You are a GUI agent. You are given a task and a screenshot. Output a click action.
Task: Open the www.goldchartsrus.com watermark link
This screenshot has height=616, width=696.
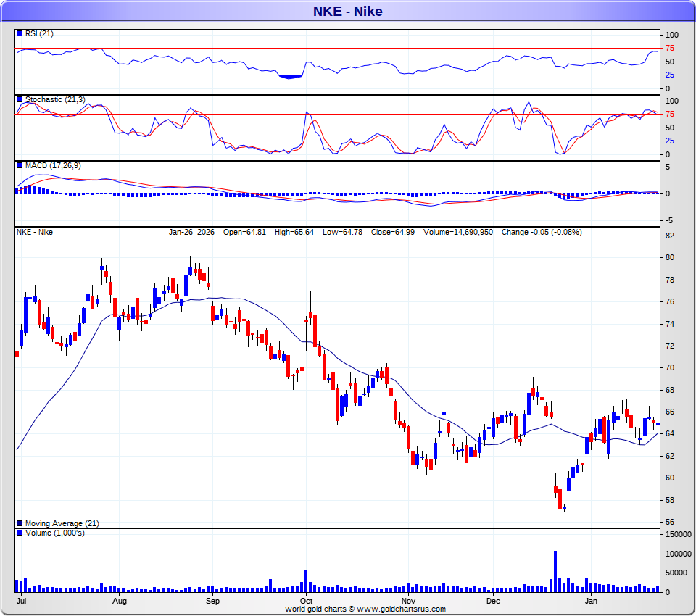[x=401, y=609]
